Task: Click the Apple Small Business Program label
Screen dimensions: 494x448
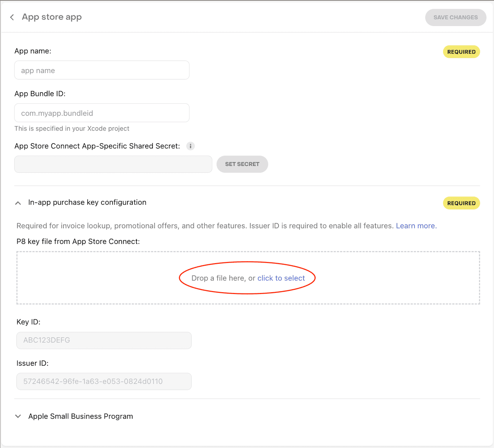Action: coord(80,416)
